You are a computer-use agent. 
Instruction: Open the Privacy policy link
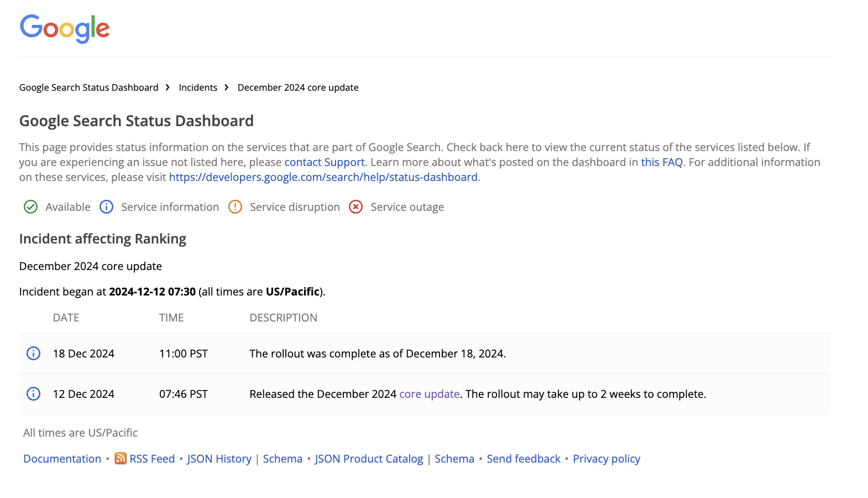pos(606,459)
